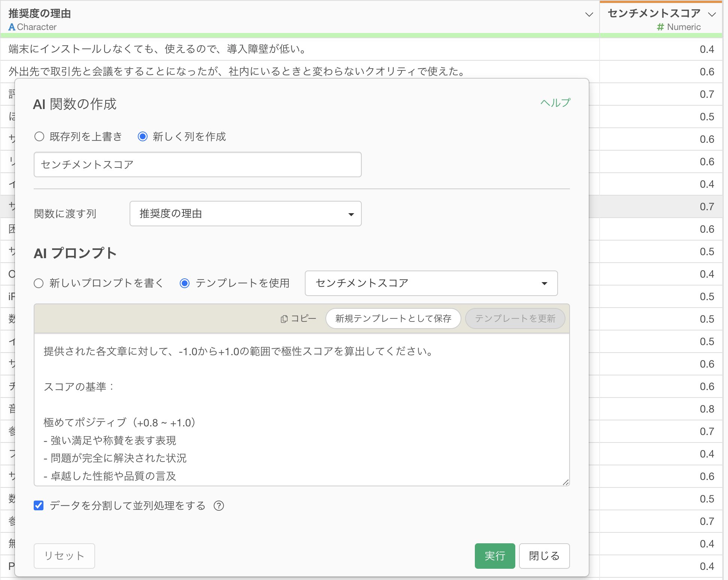This screenshot has width=728, height=580.
Task: Save prompt as new template
Action: [x=393, y=318]
